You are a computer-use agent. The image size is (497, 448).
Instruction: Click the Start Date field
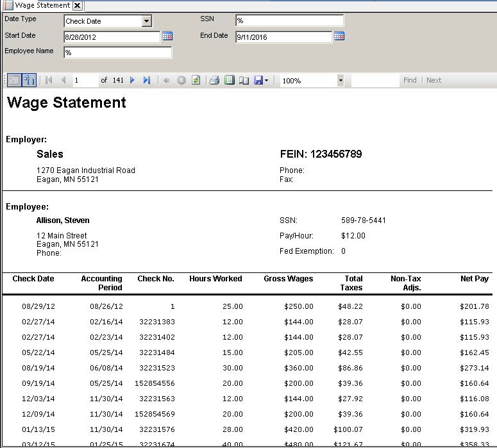click(x=112, y=37)
